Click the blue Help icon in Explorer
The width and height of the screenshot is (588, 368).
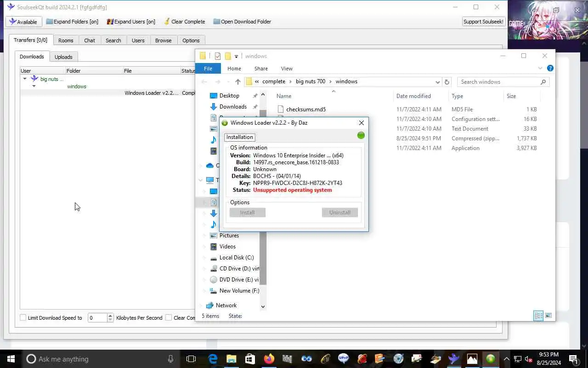tap(550, 68)
